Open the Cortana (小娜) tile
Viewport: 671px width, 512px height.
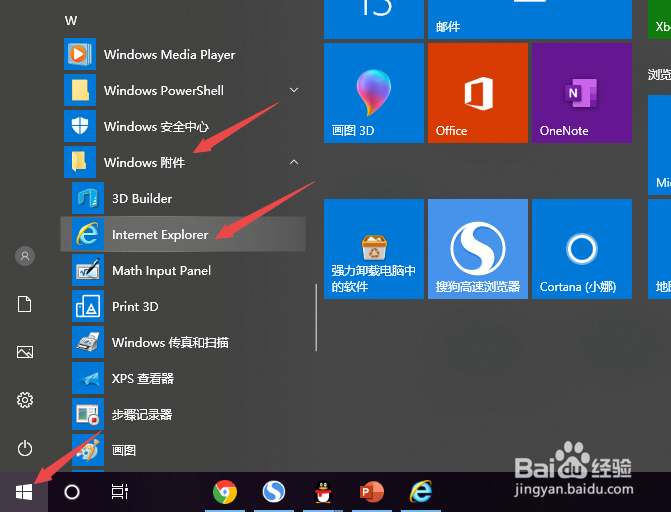pos(582,249)
